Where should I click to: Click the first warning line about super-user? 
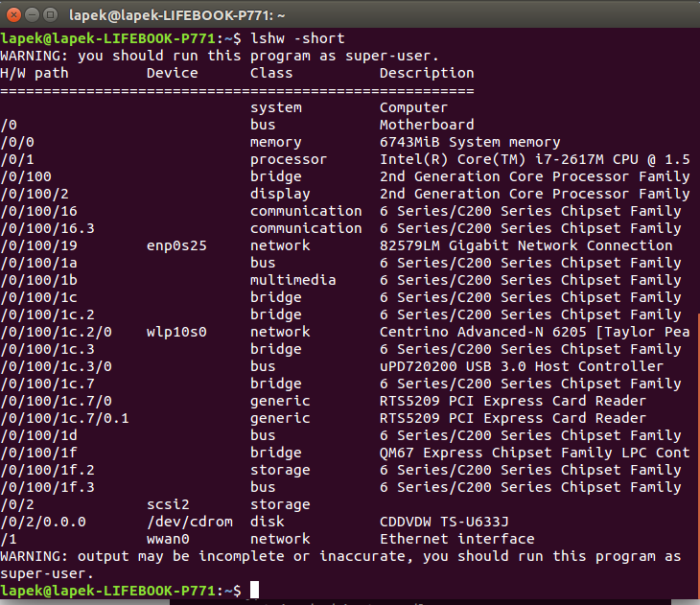point(220,56)
